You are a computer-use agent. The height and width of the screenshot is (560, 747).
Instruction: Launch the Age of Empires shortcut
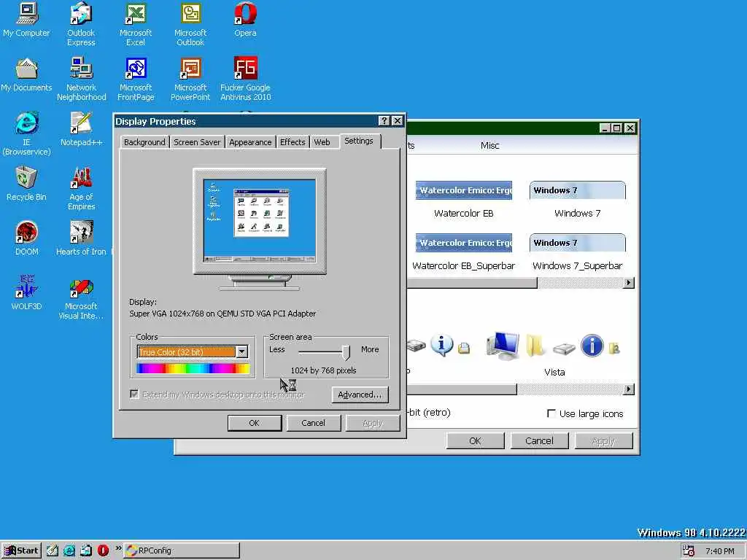point(82,189)
